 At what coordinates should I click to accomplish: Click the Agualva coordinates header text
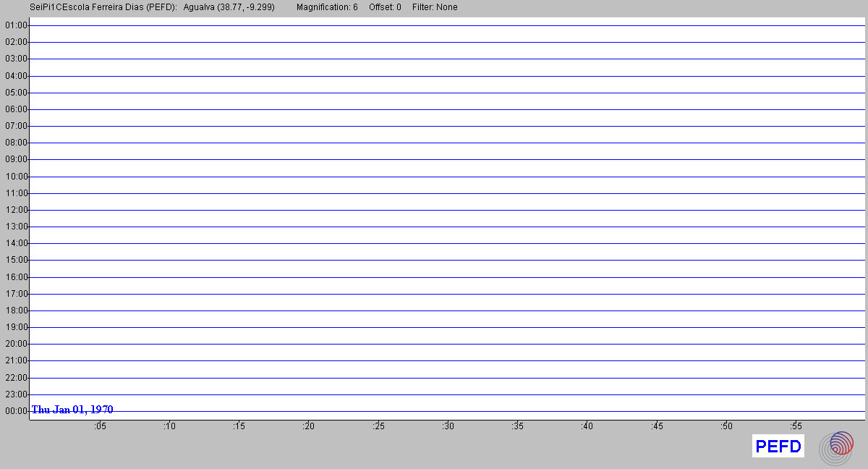pos(229,7)
